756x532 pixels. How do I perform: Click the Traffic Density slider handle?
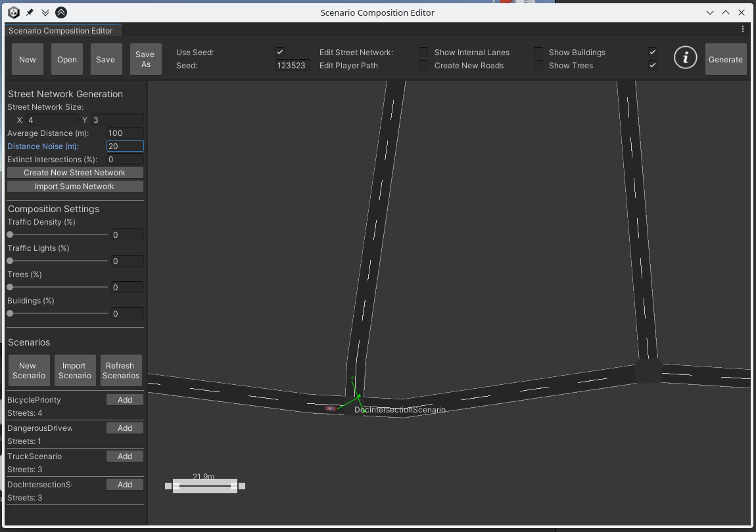[x=10, y=234]
